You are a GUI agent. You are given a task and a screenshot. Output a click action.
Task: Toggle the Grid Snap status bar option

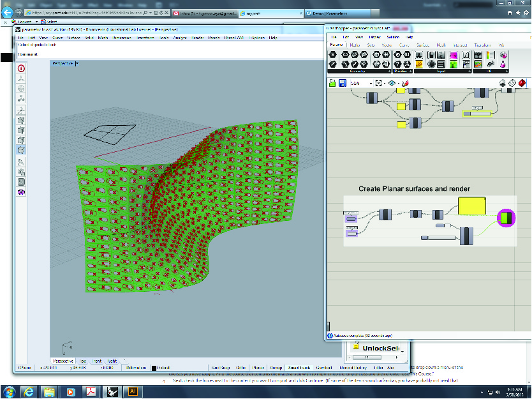pos(220,368)
